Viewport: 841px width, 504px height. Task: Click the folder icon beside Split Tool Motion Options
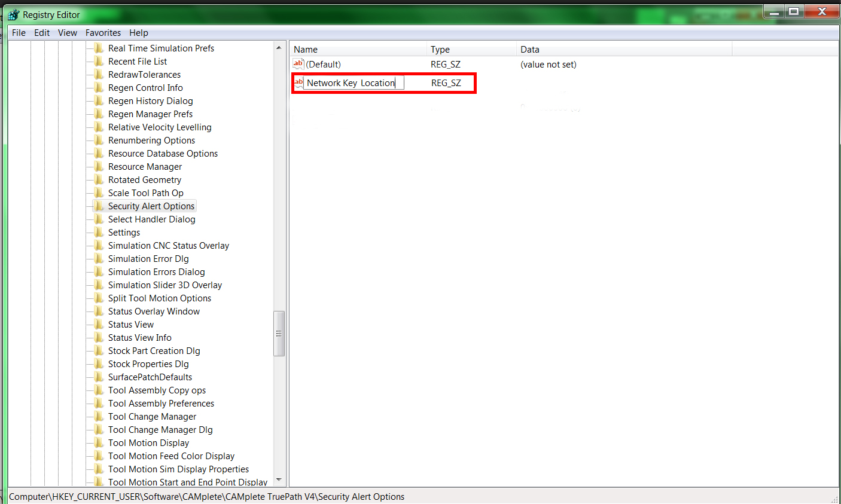99,298
